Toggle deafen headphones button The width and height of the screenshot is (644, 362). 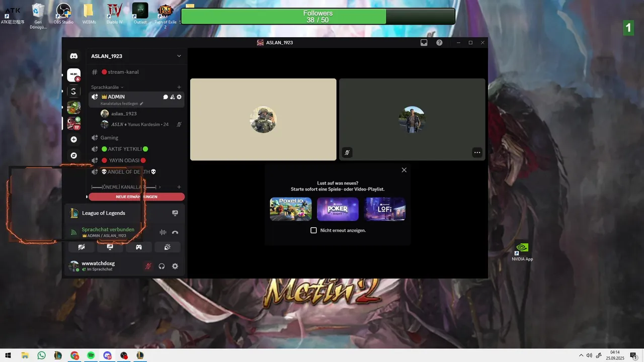pyautogui.click(x=162, y=266)
